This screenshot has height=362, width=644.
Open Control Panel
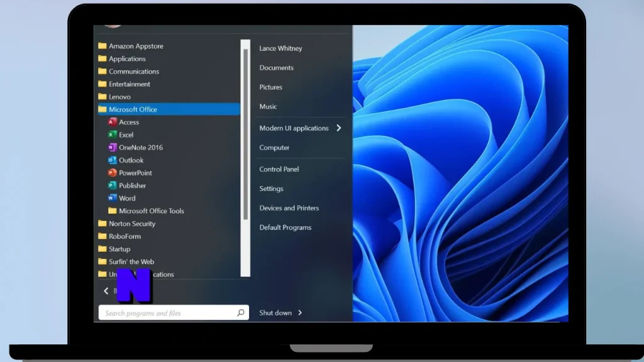(x=279, y=169)
